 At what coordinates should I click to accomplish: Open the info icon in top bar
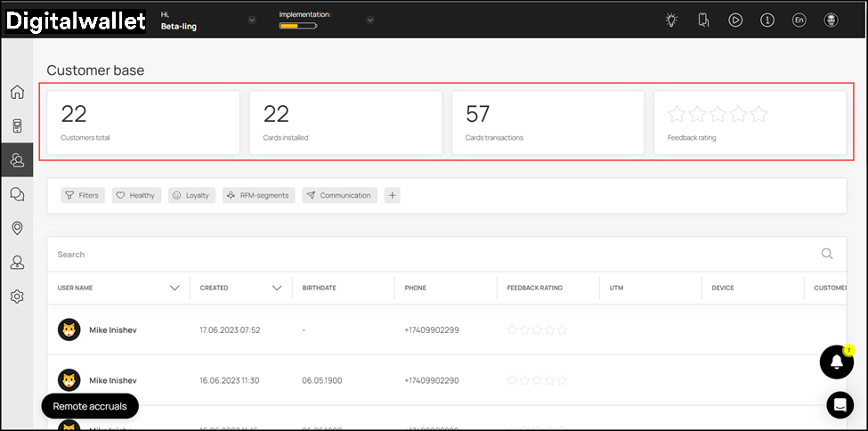point(767,20)
